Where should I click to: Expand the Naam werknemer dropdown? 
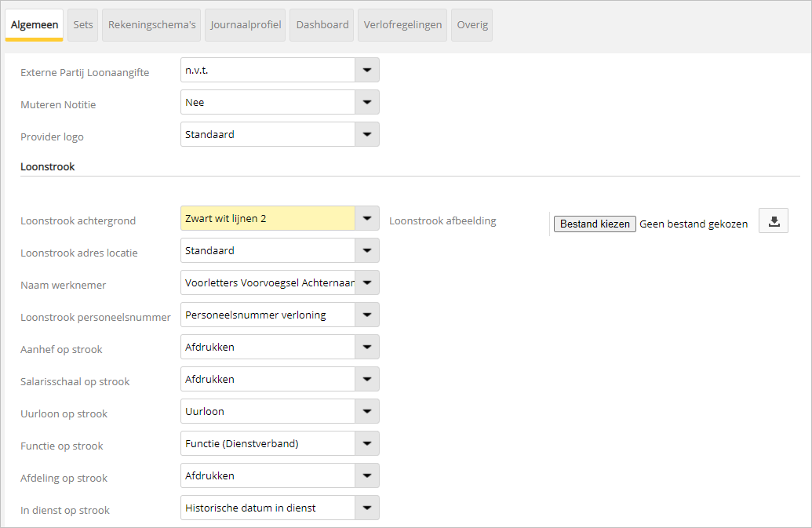[x=366, y=282]
